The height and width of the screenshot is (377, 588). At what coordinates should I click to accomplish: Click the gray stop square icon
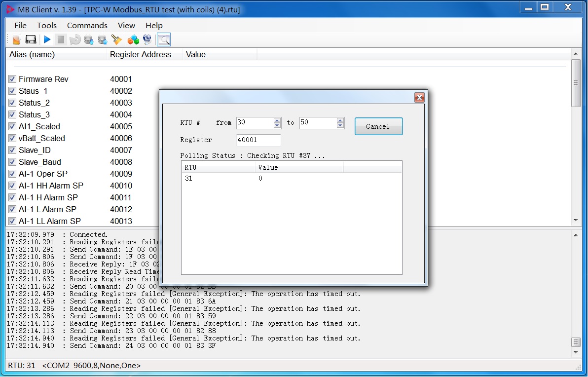tap(61, 39)
